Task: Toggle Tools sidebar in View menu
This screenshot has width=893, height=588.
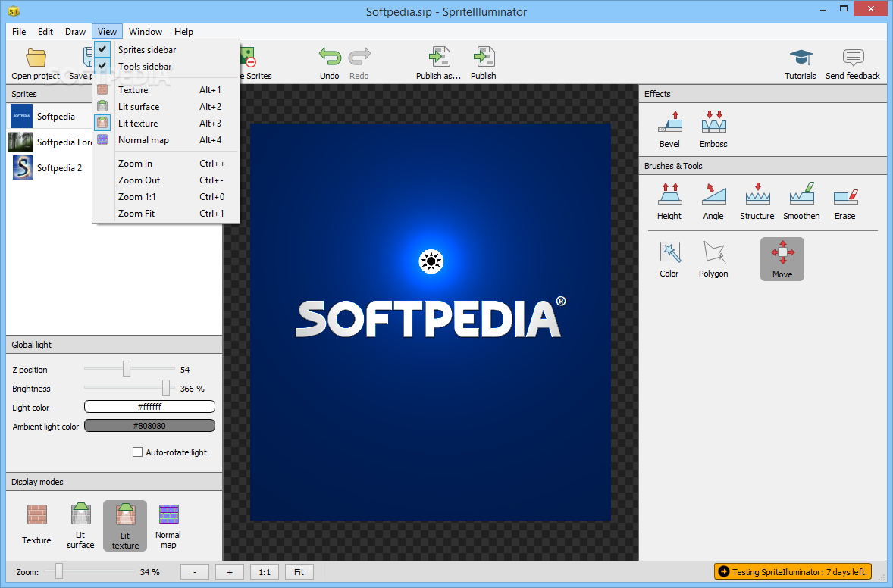Action: 166,66
